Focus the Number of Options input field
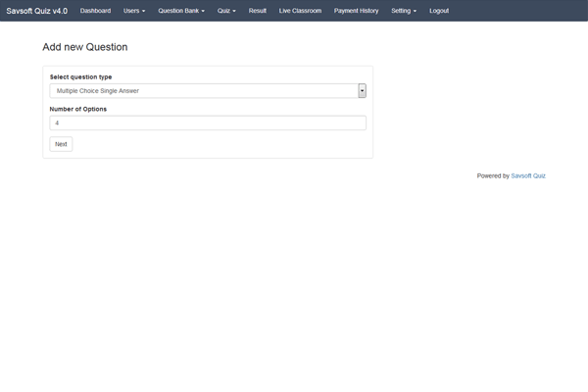The height and width of the screenshot is (392, 588). tap(208, 123)
